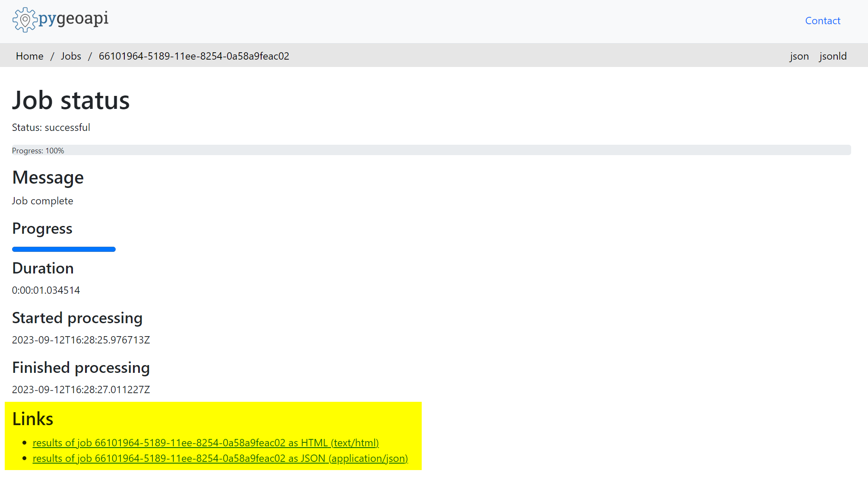The height and width of the screenshot is (480, 868).
Task: Click the Job status page heading
Action: coord(71,100)
